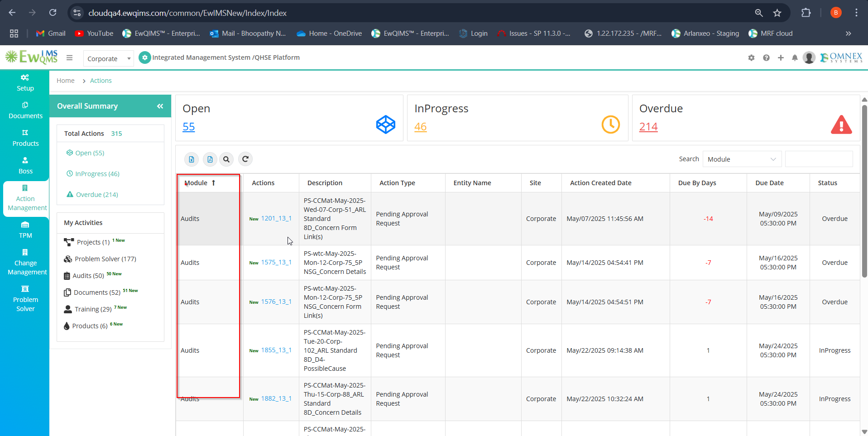
Task: Open user profile avatar
Action: tap(809, 58)
